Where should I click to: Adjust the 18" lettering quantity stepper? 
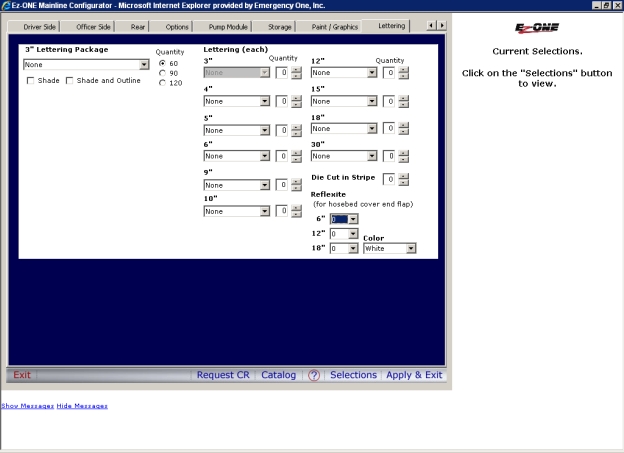click(404, 129)
